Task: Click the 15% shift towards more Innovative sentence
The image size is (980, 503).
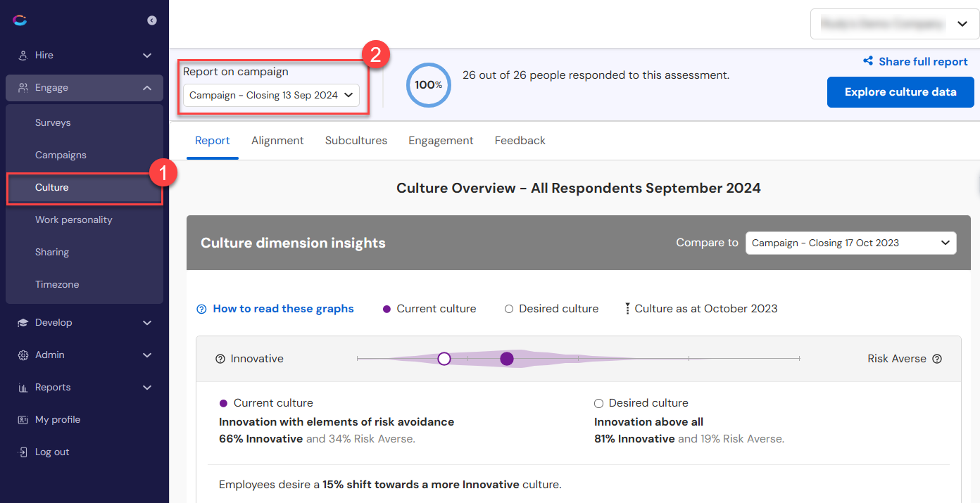Action: click(x=390, y=485)
